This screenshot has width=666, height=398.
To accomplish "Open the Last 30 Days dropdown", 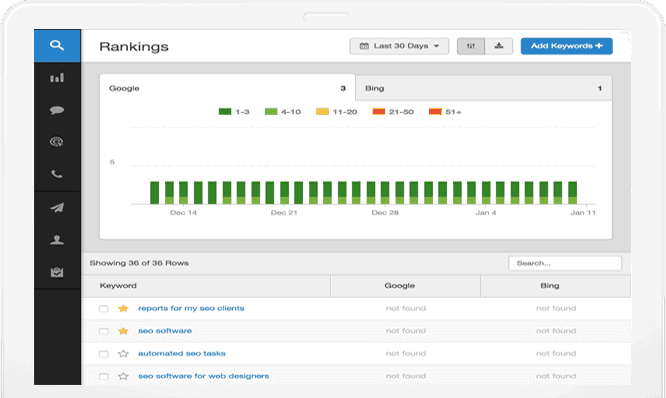I will (399, 46).
